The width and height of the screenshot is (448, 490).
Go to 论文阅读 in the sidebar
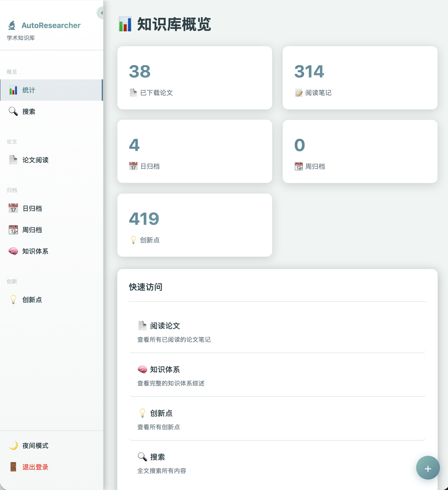52,160
